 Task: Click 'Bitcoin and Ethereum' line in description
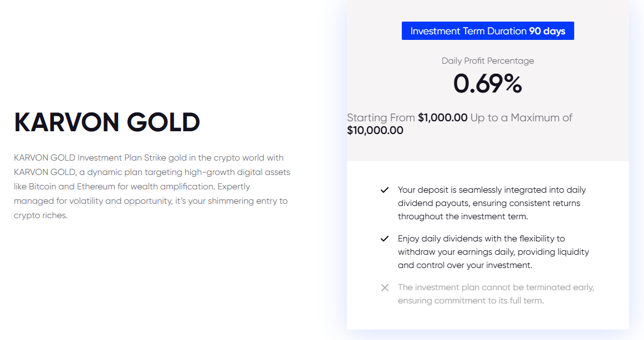coord(132,187)
